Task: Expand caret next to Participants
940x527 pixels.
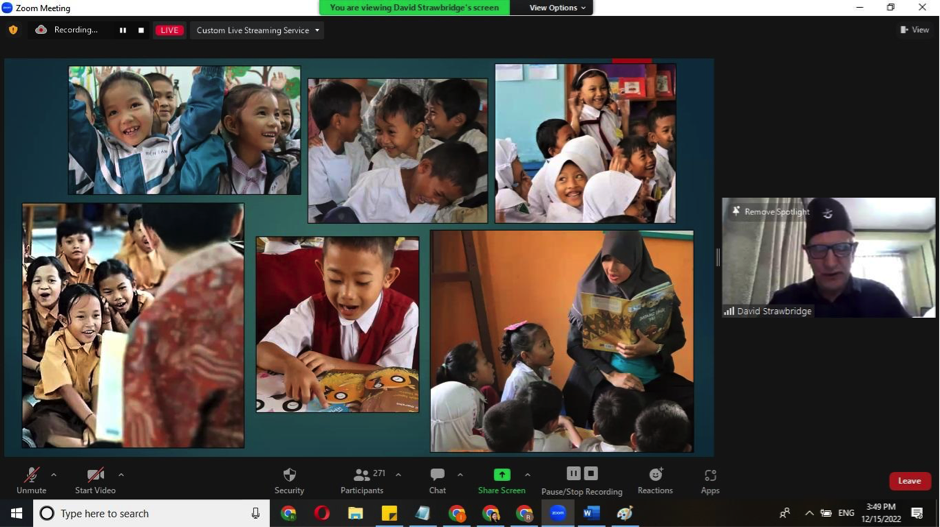Action: (x=398, y=475)
